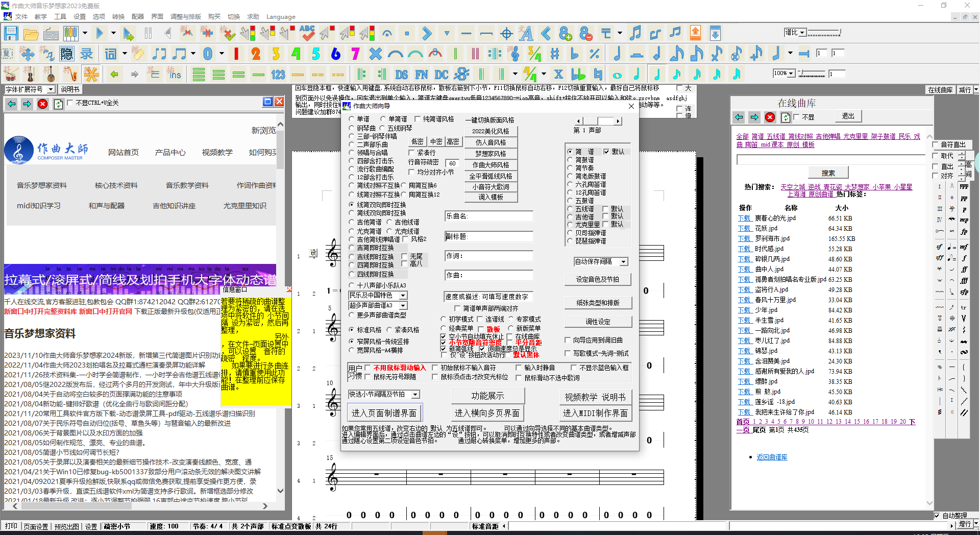Open the 配器 menu

tap(138, 17)
